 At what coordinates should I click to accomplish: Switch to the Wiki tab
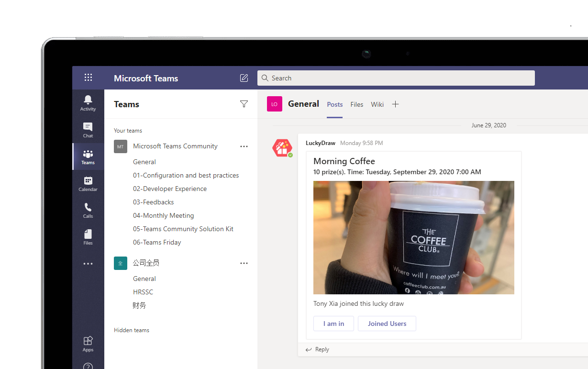tap(377, 104)
